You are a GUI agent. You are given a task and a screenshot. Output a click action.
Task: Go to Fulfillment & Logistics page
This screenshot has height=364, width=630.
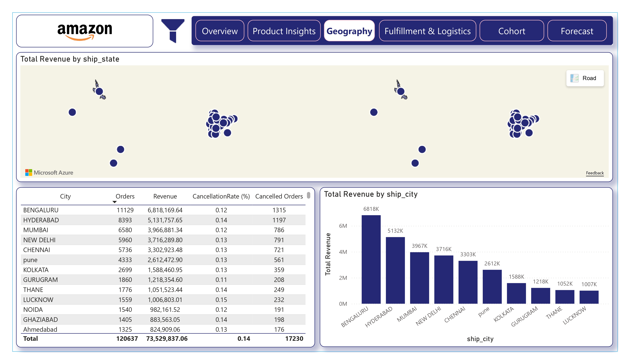click(427, 31)
